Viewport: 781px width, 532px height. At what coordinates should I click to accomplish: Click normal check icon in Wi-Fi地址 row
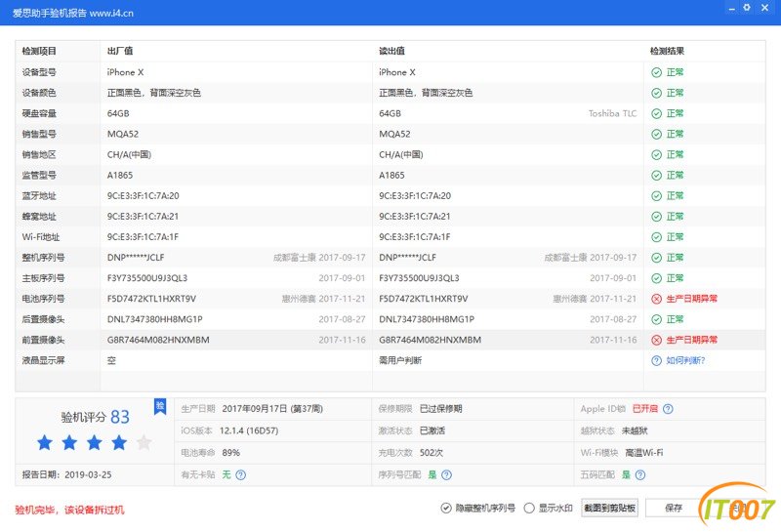point(656,237)
